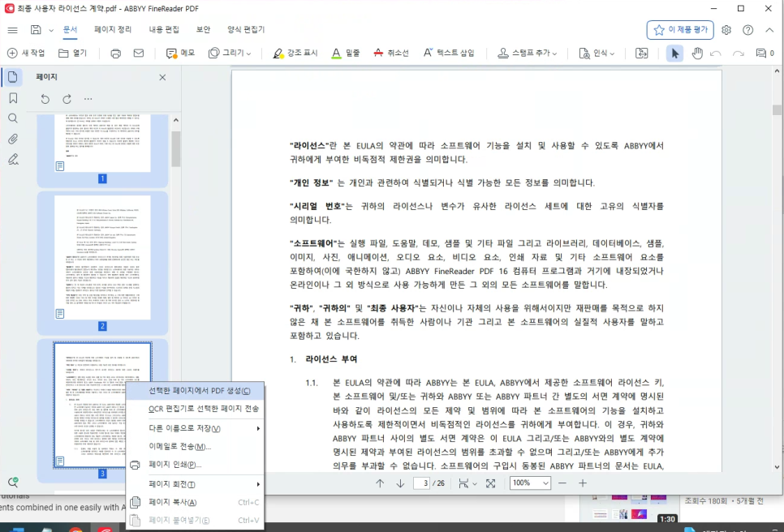Choose 이메일로 전송 menu item

[x=195, y=447]
